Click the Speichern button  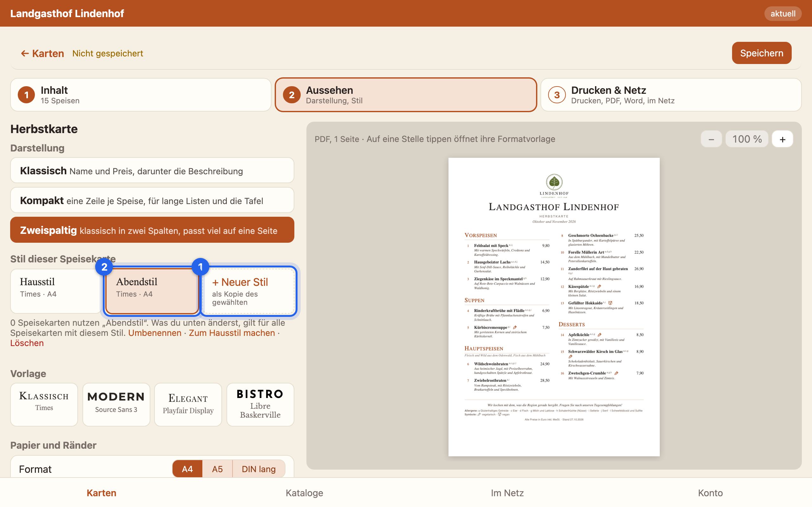[x=761, y=53]
